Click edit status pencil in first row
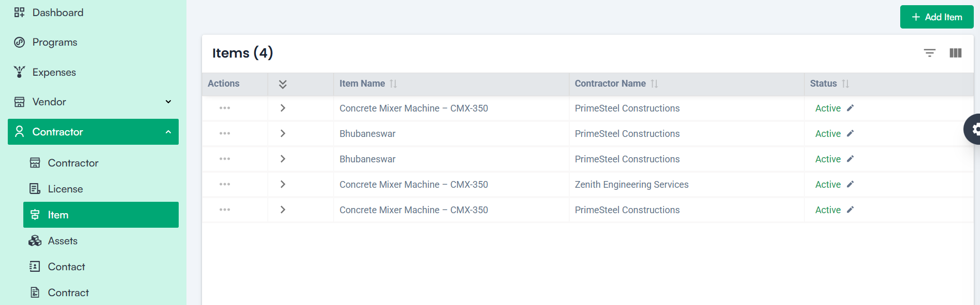This screenshot has width=980, height=305. 850,108
